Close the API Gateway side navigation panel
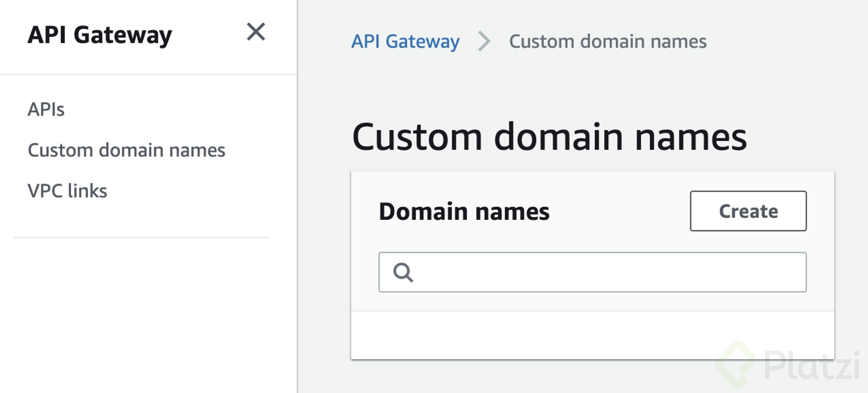 coord(256,32)
